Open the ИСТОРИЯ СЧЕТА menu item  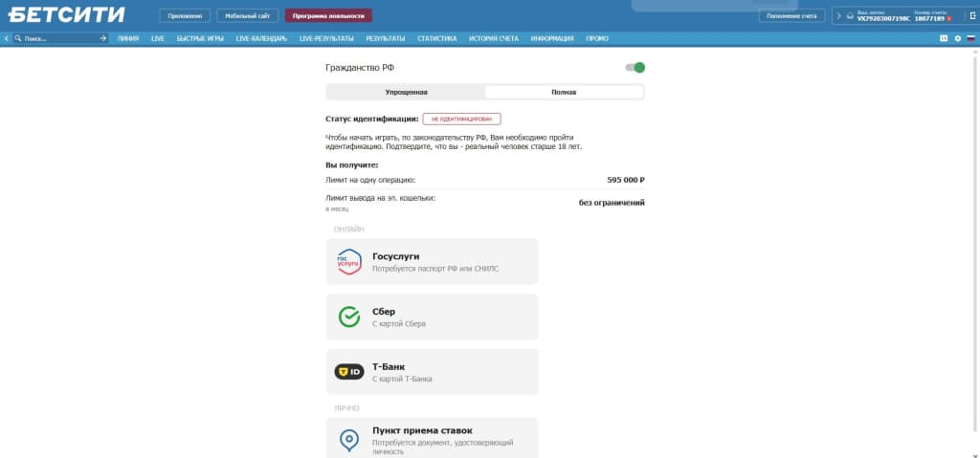[494, 39]
